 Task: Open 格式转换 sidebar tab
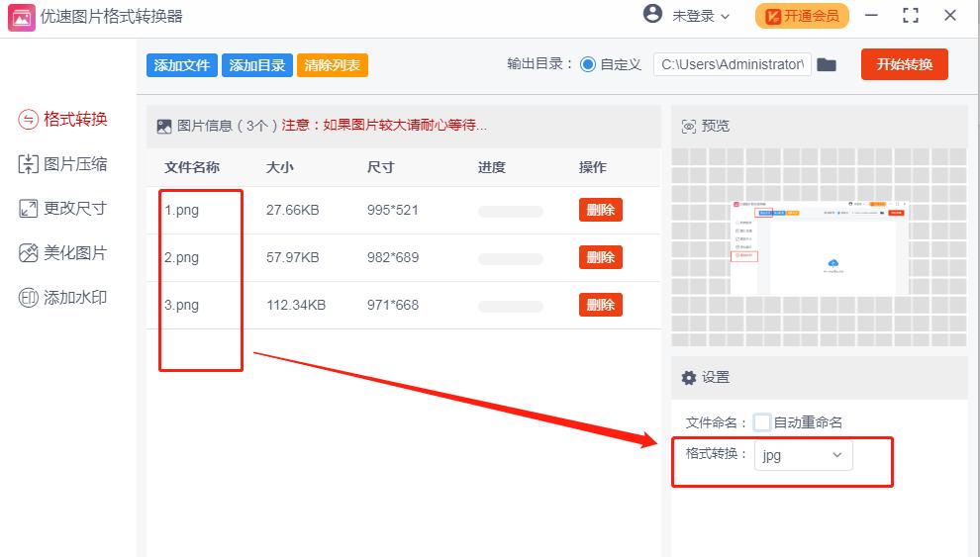coord(63,119)
